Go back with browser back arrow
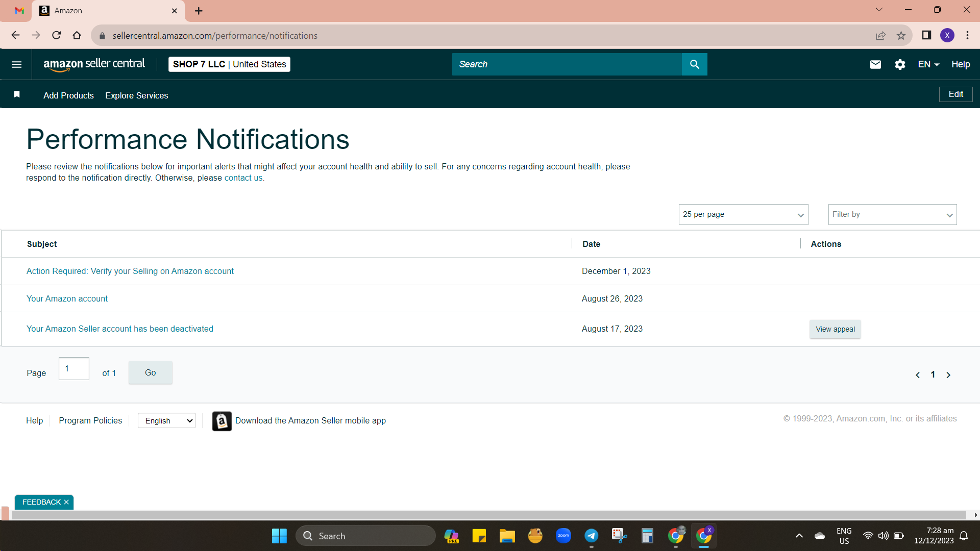This screenshot has width=980, height=551. pos(15,35)
